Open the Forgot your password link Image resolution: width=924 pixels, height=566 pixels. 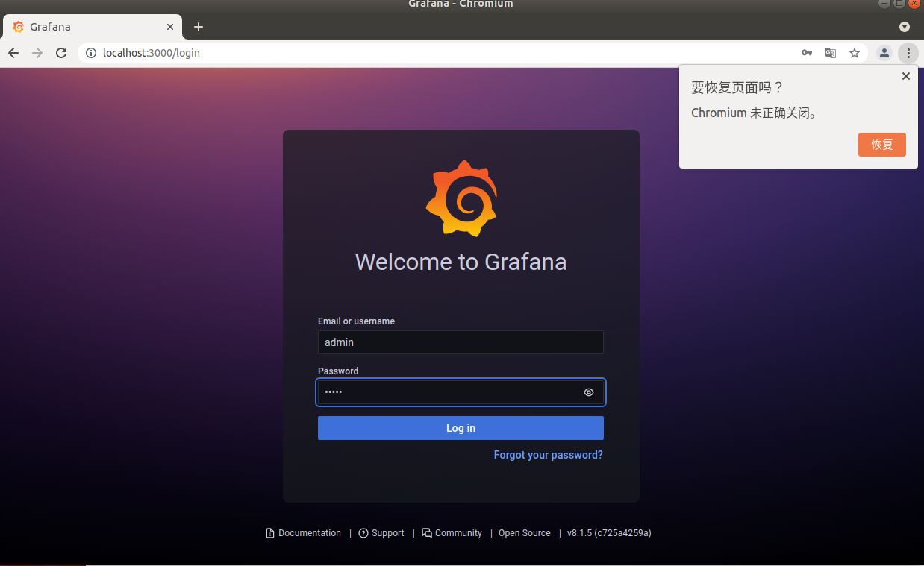point(548,455)
